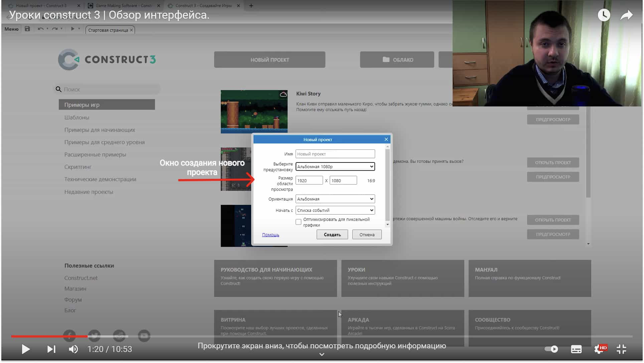644x363 pixels.
Task: Open the Меню menu
Action: click(x=12, y=29)
